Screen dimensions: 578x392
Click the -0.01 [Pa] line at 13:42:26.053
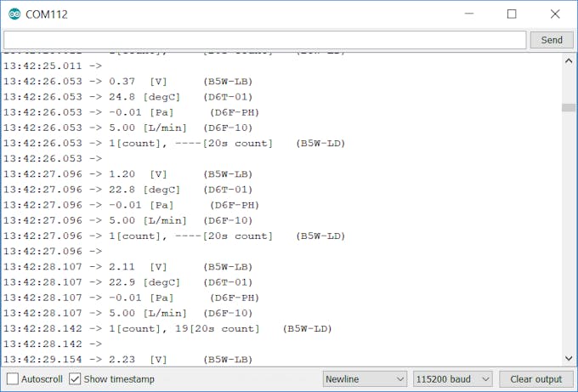click(x=131, y=112)
